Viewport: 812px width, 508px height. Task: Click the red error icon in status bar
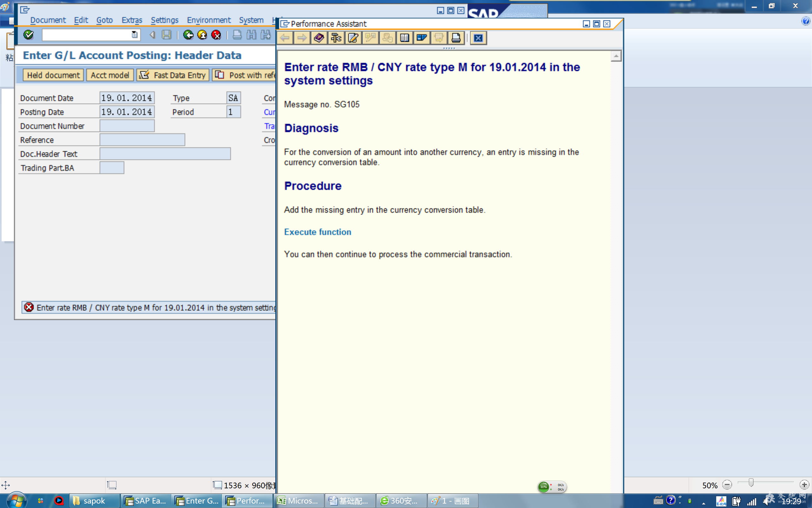29,307
